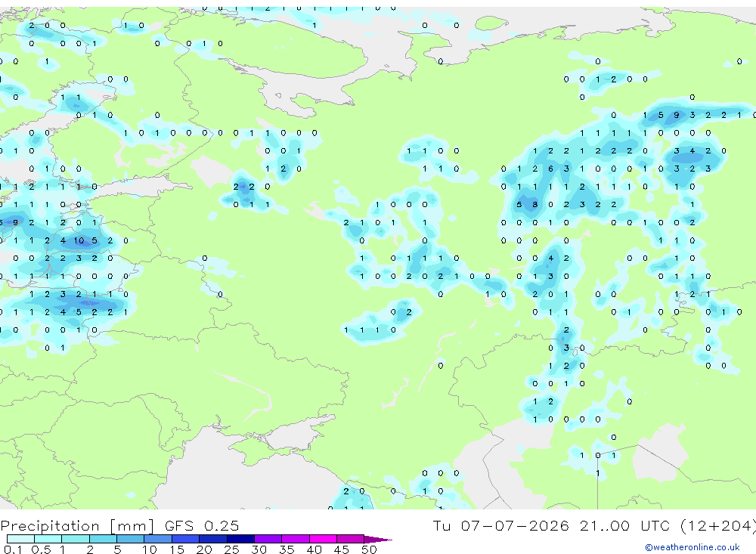Click the '8' precipitation value on the map
Image resolution: width=756 pixels, height=554 pixels.
[534, 204]
